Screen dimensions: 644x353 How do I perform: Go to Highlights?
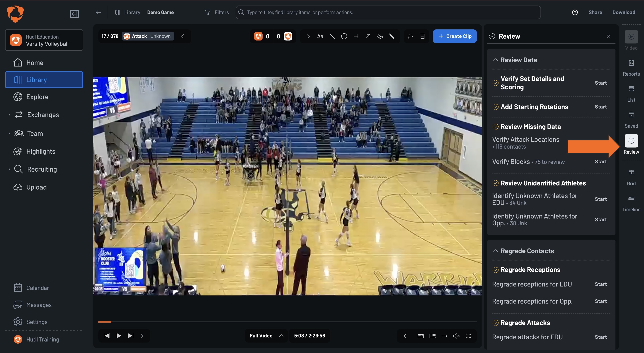[x=44, y=151]
